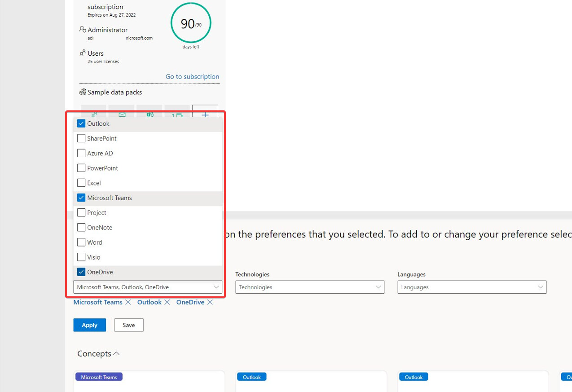The width and height of the screenshot is (572, 392).
Task: Check the Word option
Action: click(81, 242)
